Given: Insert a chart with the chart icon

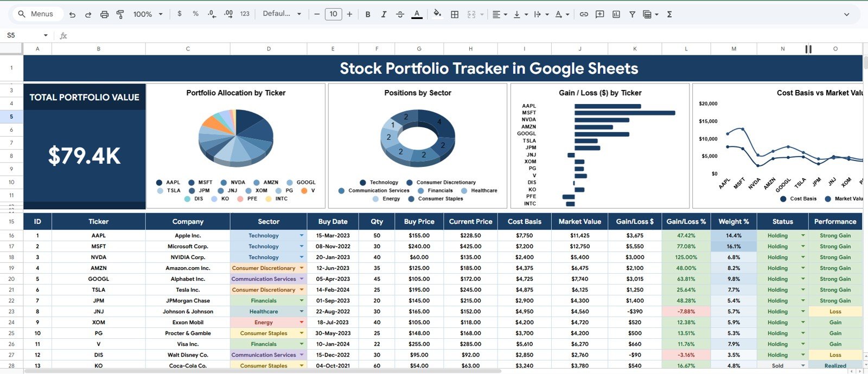Looking at the screenshot, I should tap(616, 15).
